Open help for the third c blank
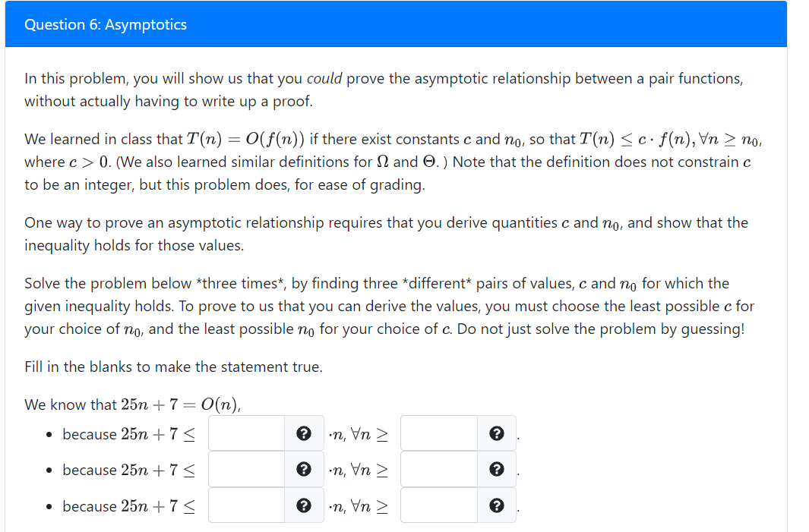Screen dimensions: 809x532 [304, 505]
